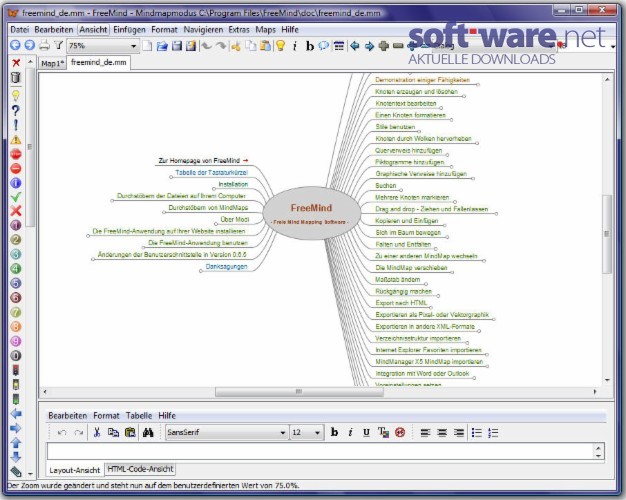Switch to the Map1* tab
Screen dimensions: 626x500
tap(52, 63)
